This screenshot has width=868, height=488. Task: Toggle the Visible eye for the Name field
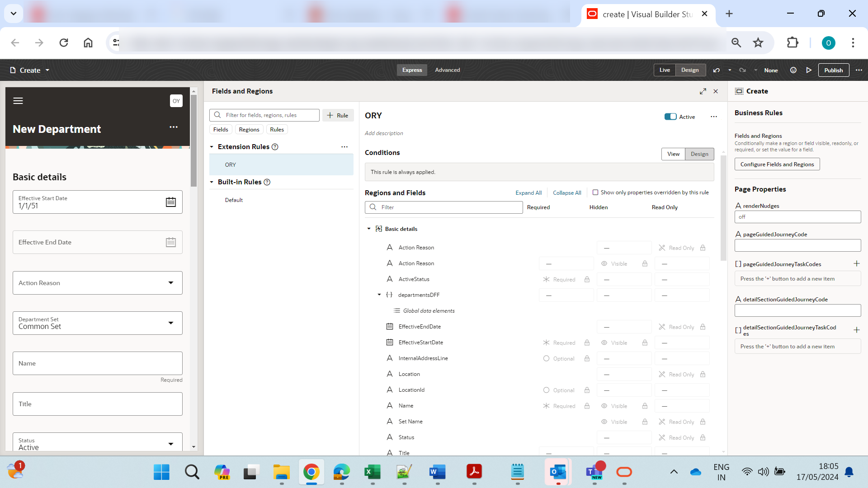coord(604,405)
